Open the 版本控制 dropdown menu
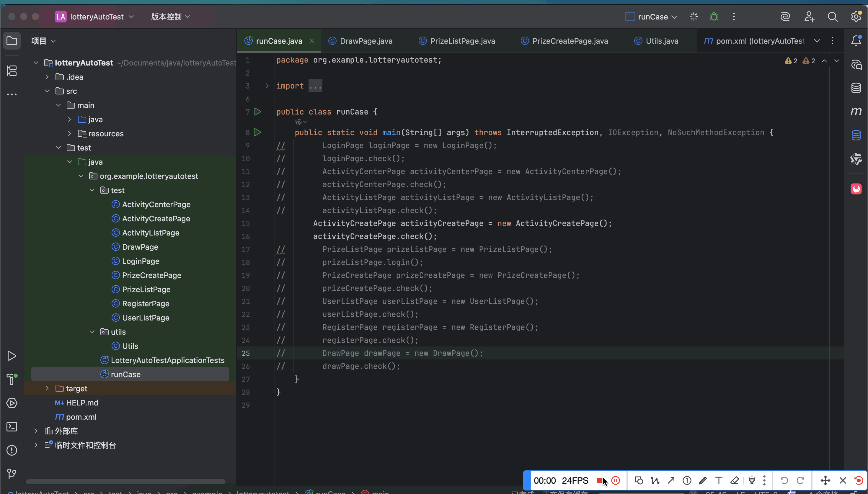 pos(171,17)
